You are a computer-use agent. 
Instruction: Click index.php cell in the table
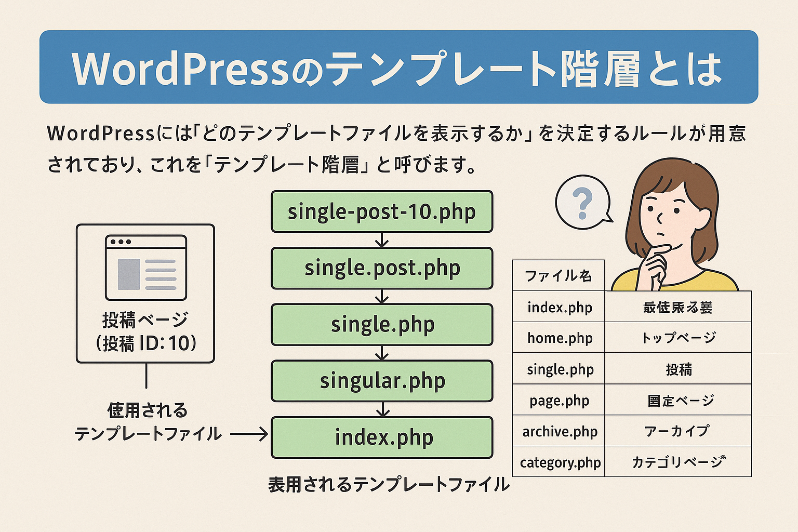(x=558, y=307)
